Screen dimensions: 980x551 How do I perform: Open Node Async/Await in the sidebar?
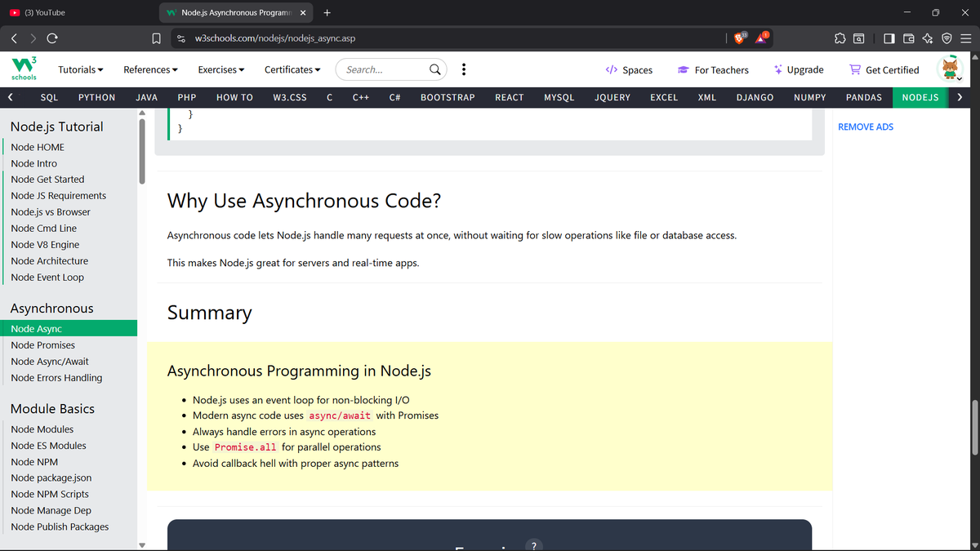[50, 362]
